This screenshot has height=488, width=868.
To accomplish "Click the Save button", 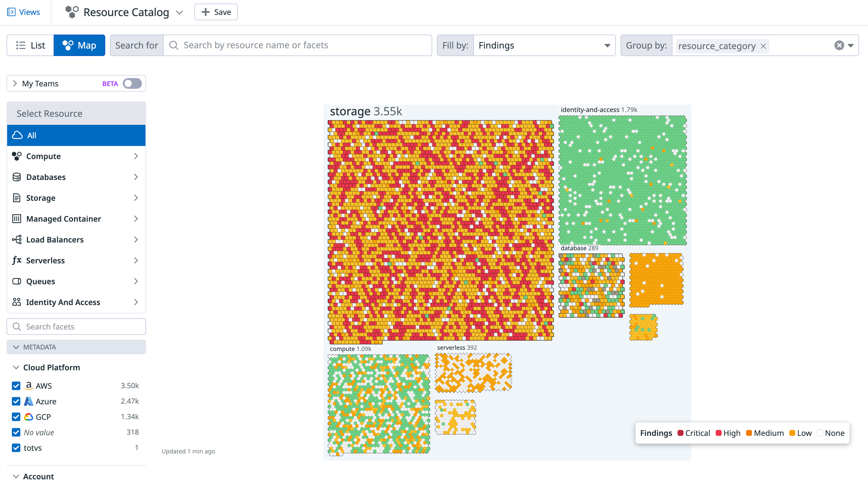I will (216, 11).
